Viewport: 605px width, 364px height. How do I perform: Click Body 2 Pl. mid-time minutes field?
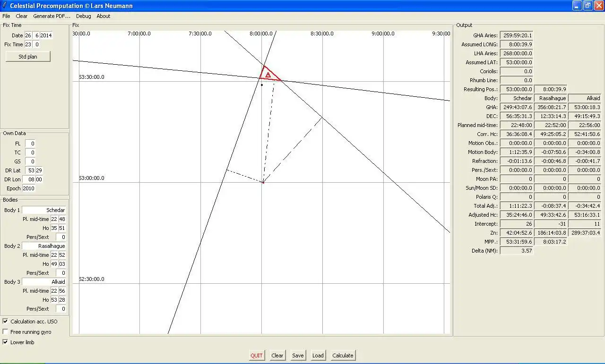pos(62,255)
